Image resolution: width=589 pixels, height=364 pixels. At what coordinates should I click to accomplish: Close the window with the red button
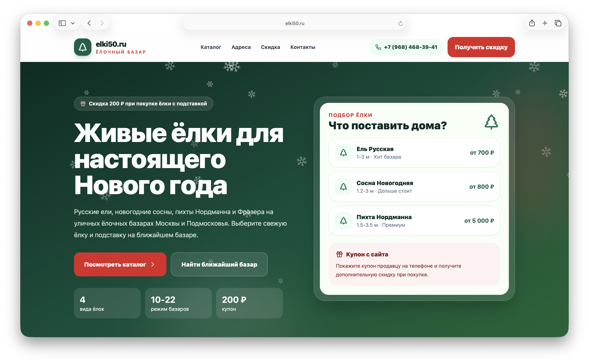[x=30, y=23]
